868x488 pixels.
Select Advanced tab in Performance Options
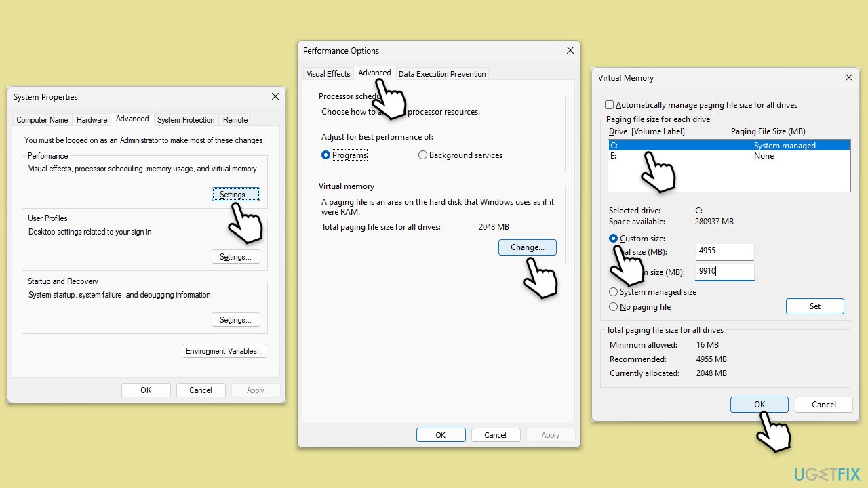pos(374,73)
